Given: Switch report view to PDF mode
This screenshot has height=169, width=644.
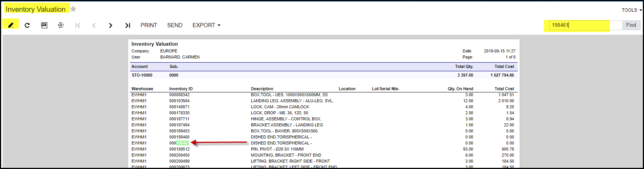Looking at the screenshot, I should [x=44, y=25].
